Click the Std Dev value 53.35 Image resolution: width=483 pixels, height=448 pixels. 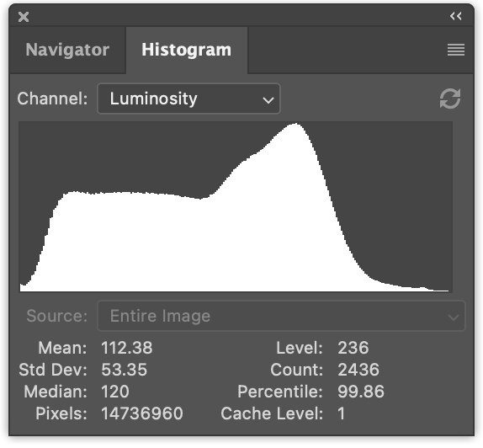[125, 370]
